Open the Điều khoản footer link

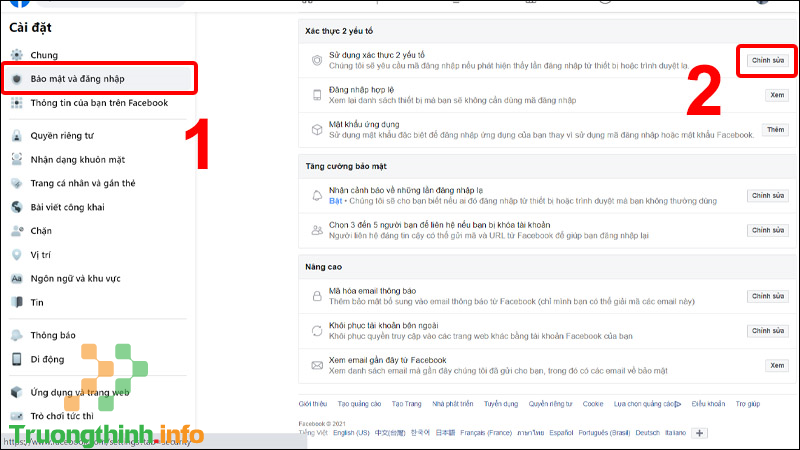(708, 404)
